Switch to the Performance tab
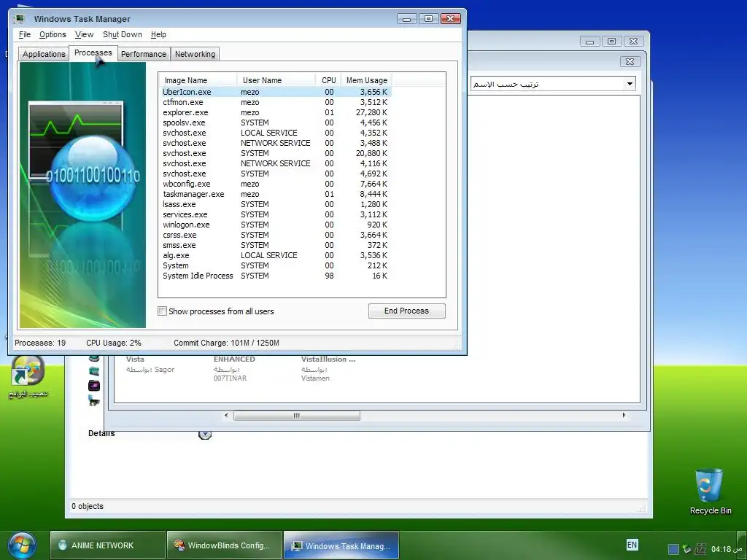This screenshot has height=560, width=747. 144,54
